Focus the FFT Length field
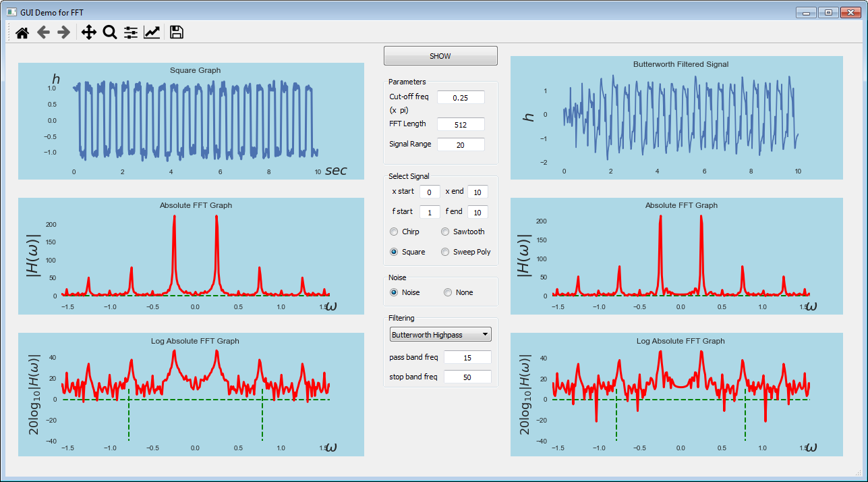This screenshot has width=868, height=482. [461, 124]
